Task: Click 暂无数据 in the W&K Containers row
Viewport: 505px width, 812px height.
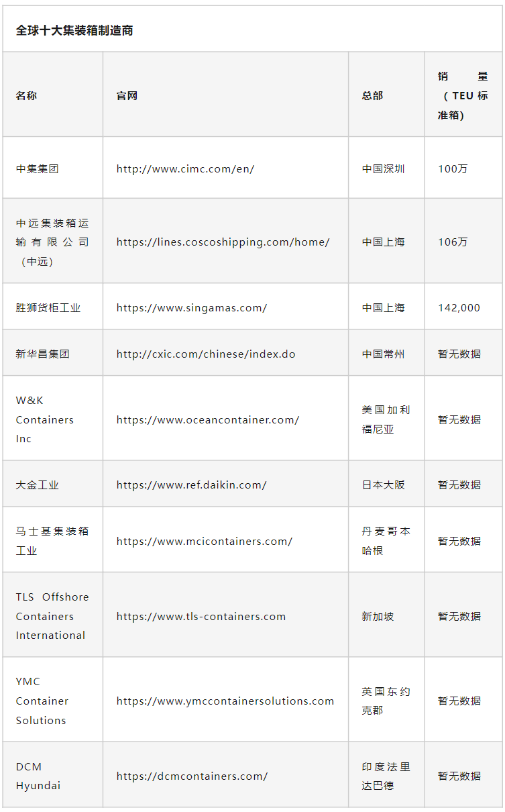Action: [459, 419]
